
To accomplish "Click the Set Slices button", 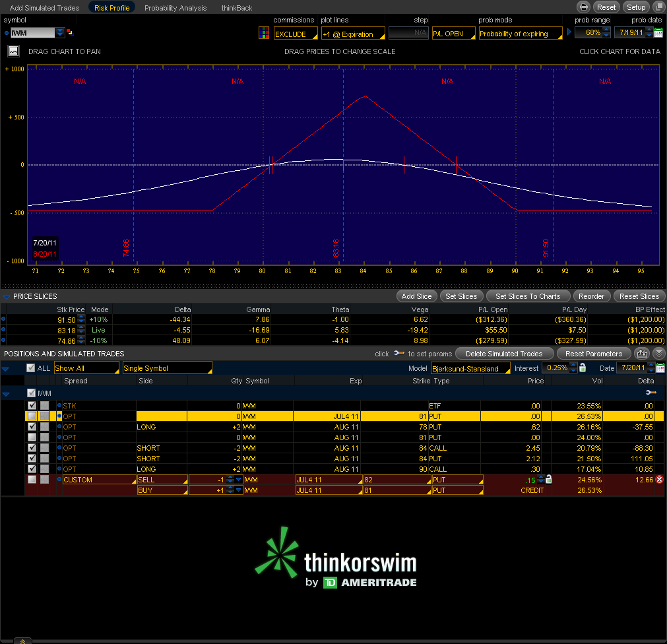I will [x=461, y=296].
